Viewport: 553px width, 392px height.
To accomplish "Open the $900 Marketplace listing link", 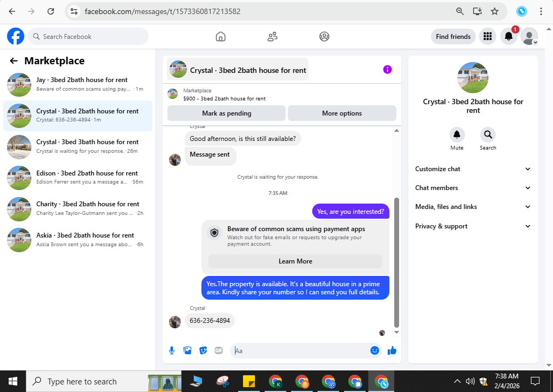I will coord(224,99).
